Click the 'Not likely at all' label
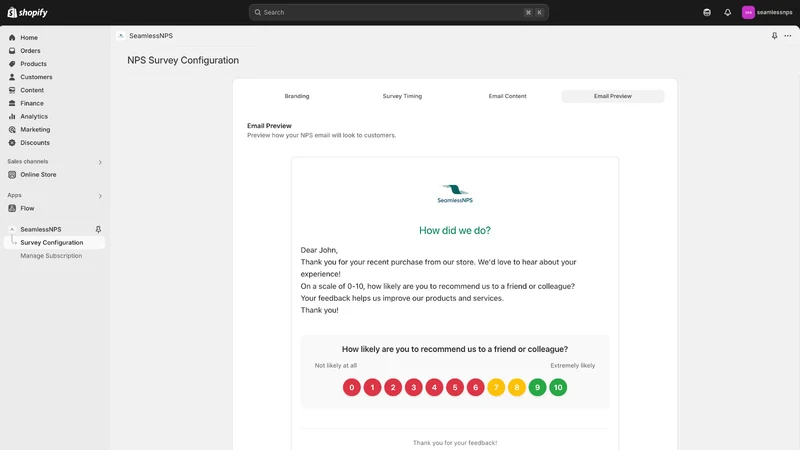Screen dimensions: 800x450 [x=336, y=366]
